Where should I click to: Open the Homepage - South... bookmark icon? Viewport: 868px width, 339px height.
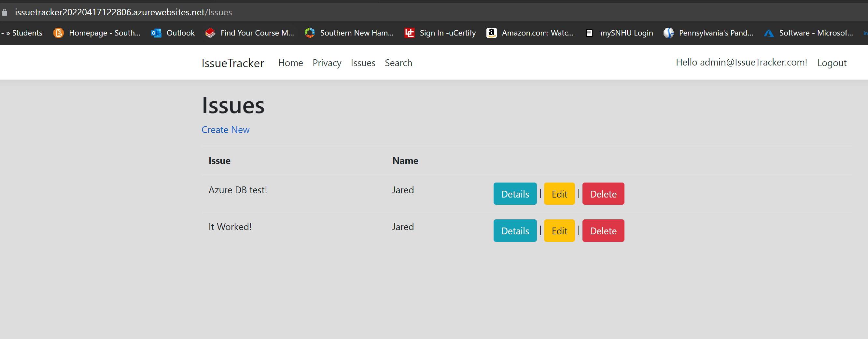point(59,33)
